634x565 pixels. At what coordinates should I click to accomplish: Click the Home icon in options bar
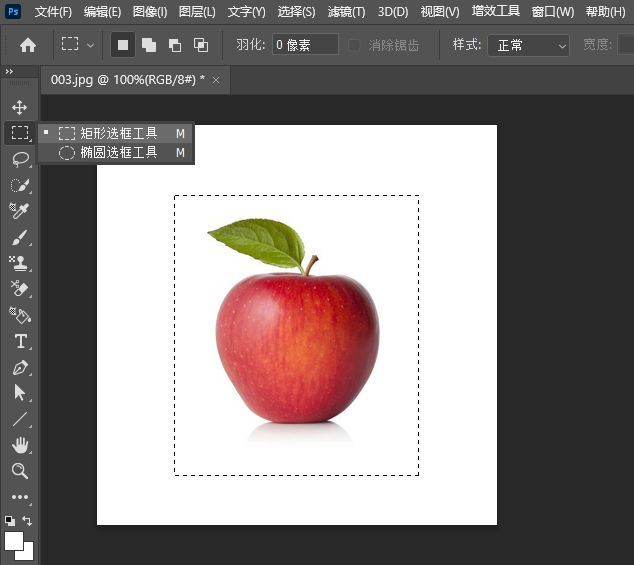point(28,45)
